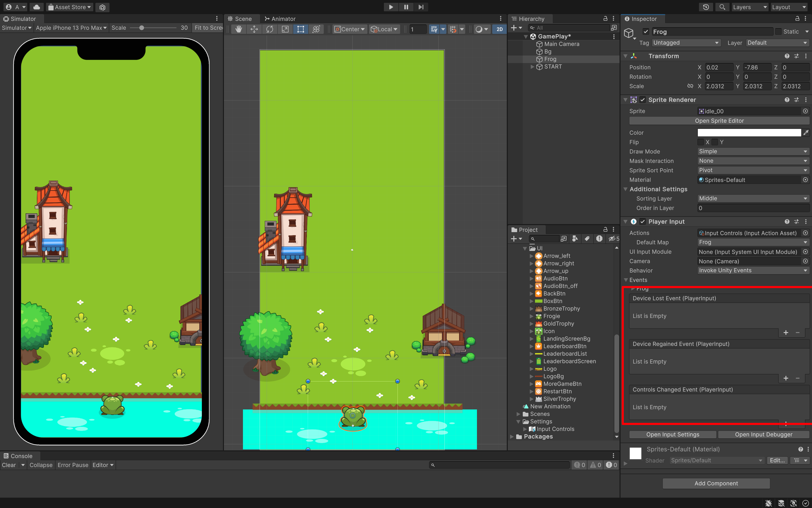
Task: Select the Move tool in Scene toolbar
Action: 254,29
